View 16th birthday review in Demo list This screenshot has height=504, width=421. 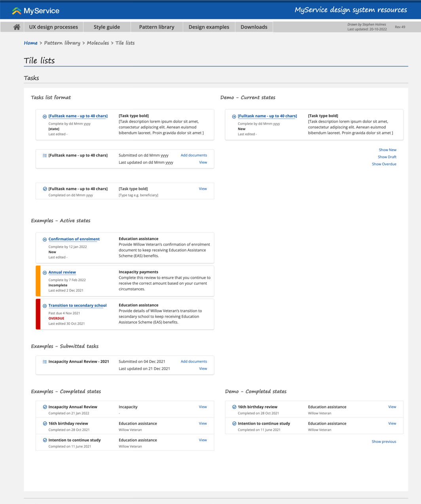click(x=392, y=407)
